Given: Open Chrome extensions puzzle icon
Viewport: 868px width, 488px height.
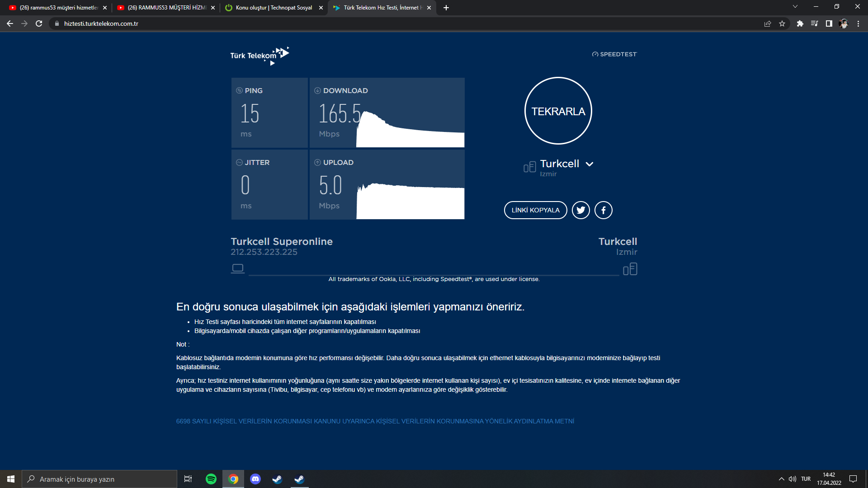Looking at the screenshot, I should (800, 23).
